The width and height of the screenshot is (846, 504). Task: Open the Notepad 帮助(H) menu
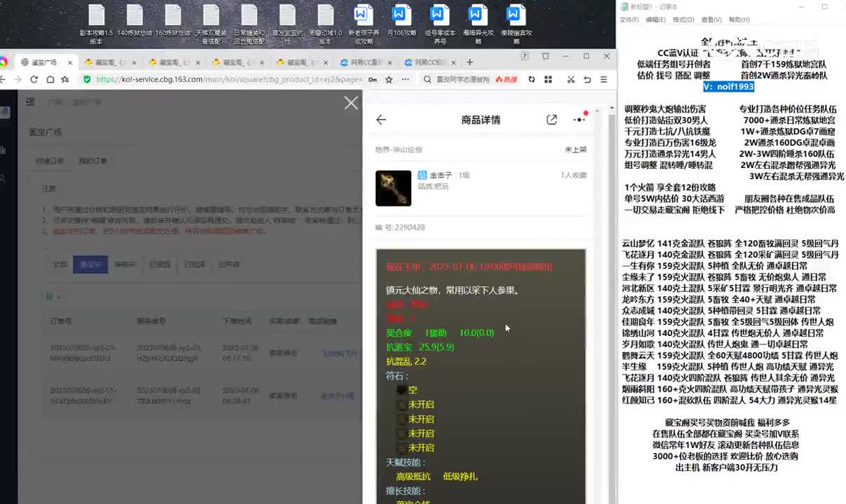[739, 20]
